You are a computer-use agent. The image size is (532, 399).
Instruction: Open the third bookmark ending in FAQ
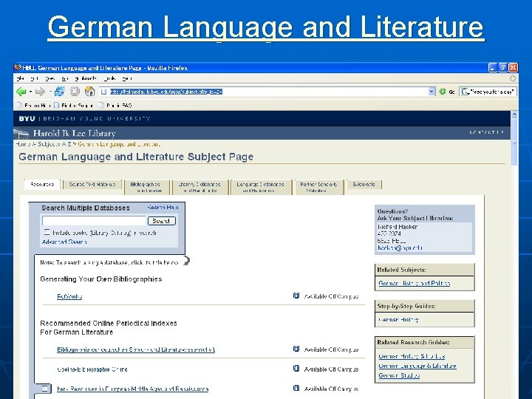(x=115, y=106)
